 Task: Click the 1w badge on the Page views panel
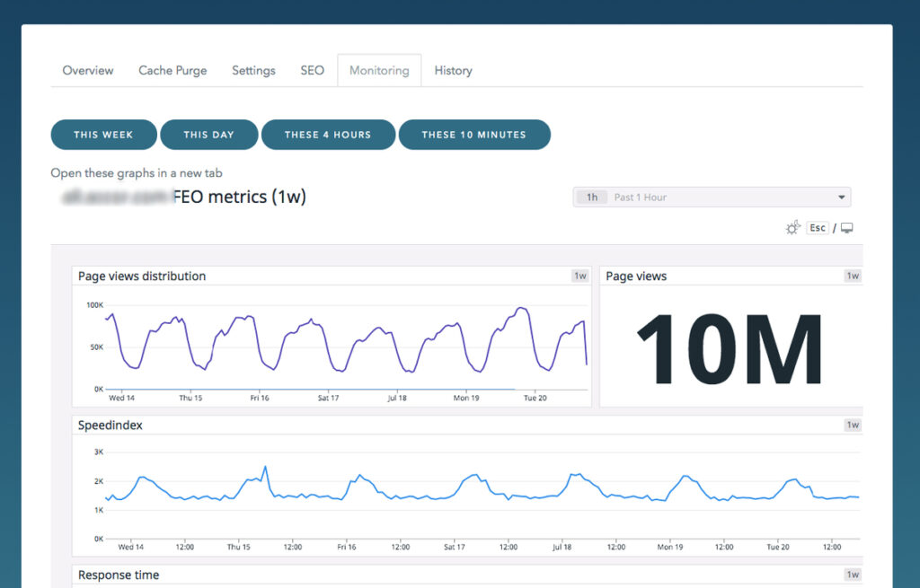click(x=852, y=276)
